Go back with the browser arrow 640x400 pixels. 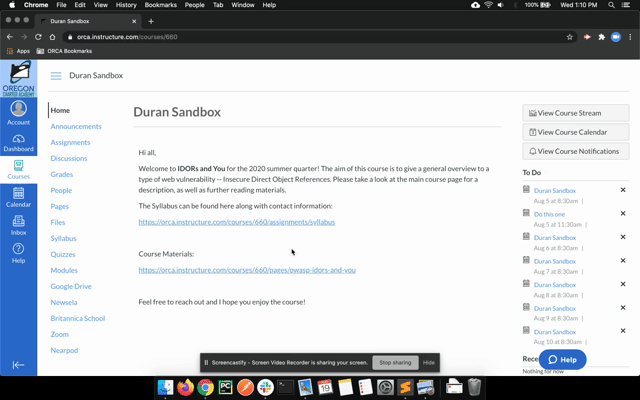(10, 37)
